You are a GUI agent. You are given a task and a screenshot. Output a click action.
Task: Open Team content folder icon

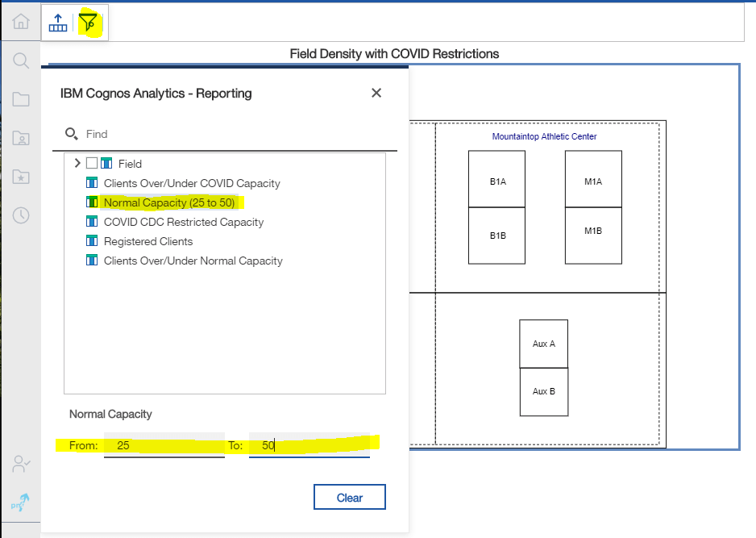[x=21, y=99]
